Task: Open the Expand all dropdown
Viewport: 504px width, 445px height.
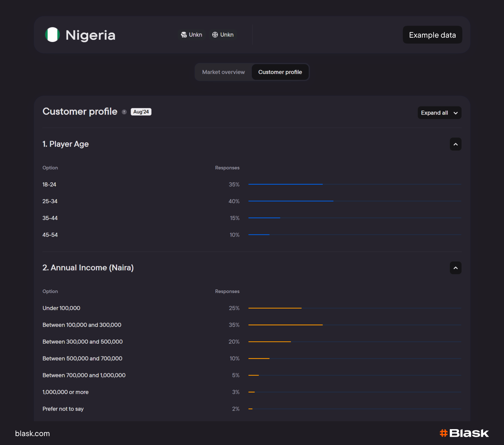Action: point(439,113)
